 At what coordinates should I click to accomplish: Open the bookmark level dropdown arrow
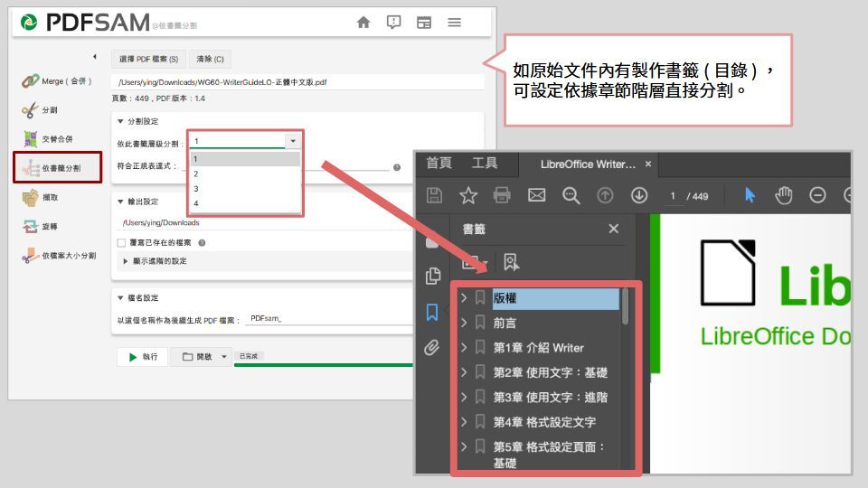293,141
